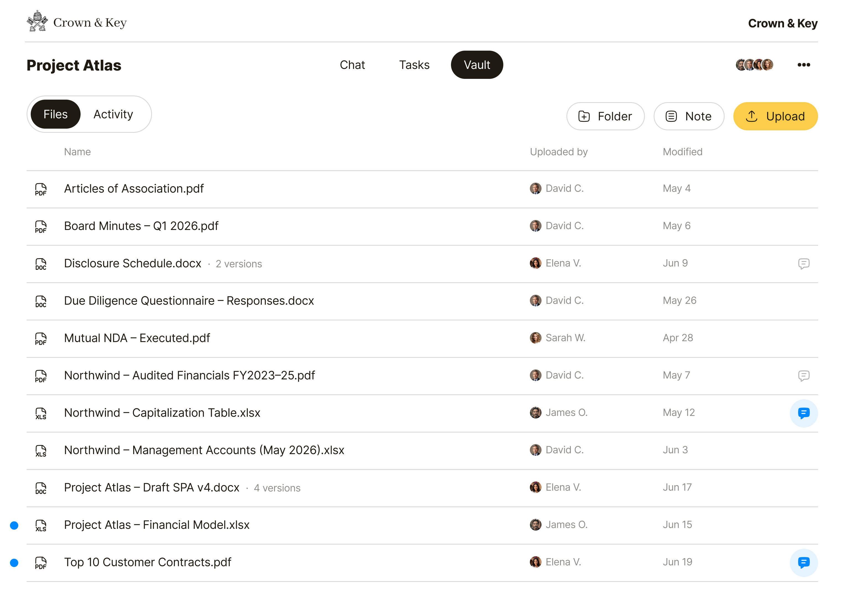This screenshot has width=843, height=616.
Task: Select the Files view toggle
Action: tap(55, 114)
